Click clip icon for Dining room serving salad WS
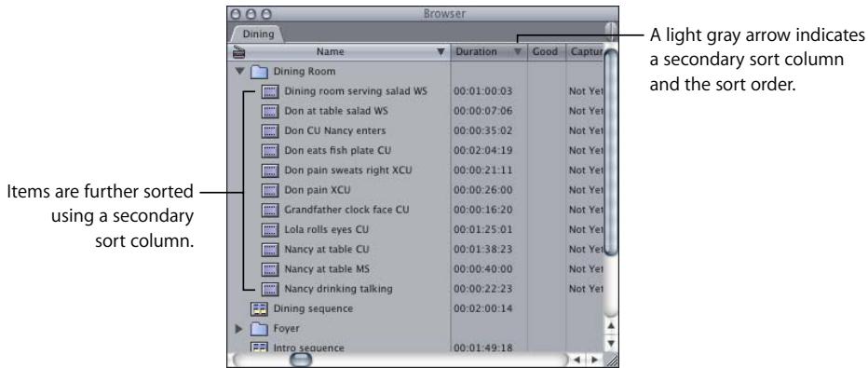The image size is (868, 368). pos(270,91)
